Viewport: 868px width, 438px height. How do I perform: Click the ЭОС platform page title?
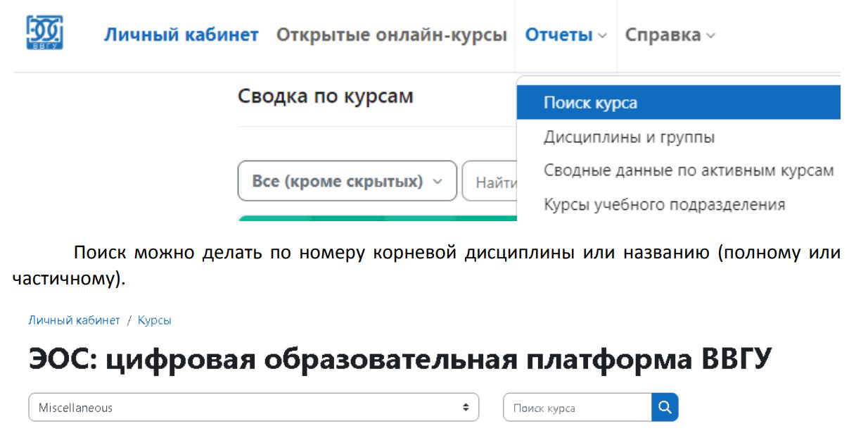[x=400, y=361]
